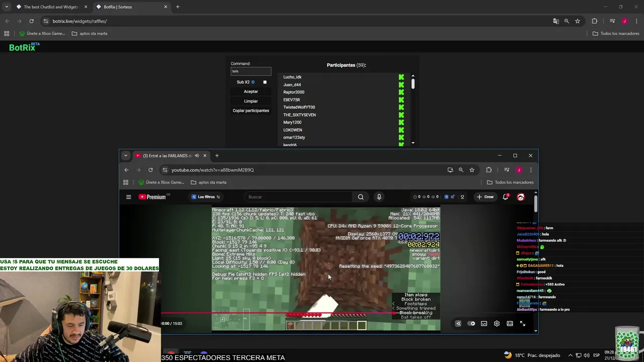Click participants list scrollbar thumb
The width and height of the screenshot is (644, 362).
click(413, 84)
